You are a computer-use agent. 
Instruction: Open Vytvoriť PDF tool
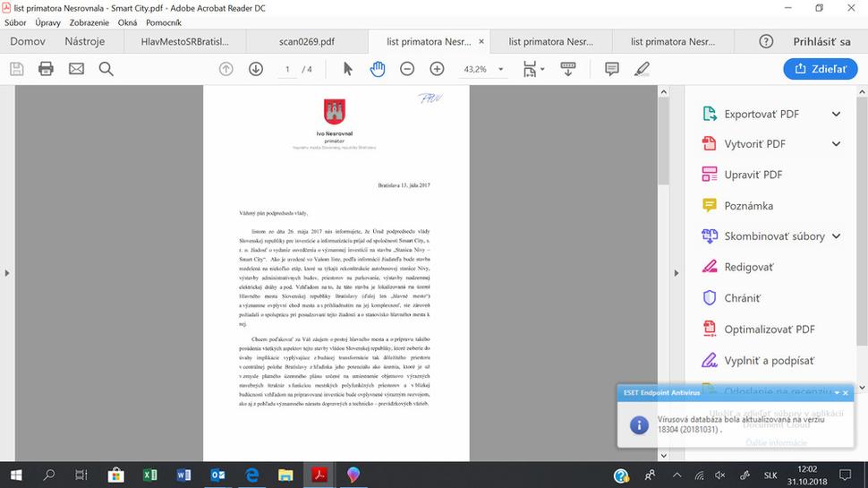pos(754,144)
